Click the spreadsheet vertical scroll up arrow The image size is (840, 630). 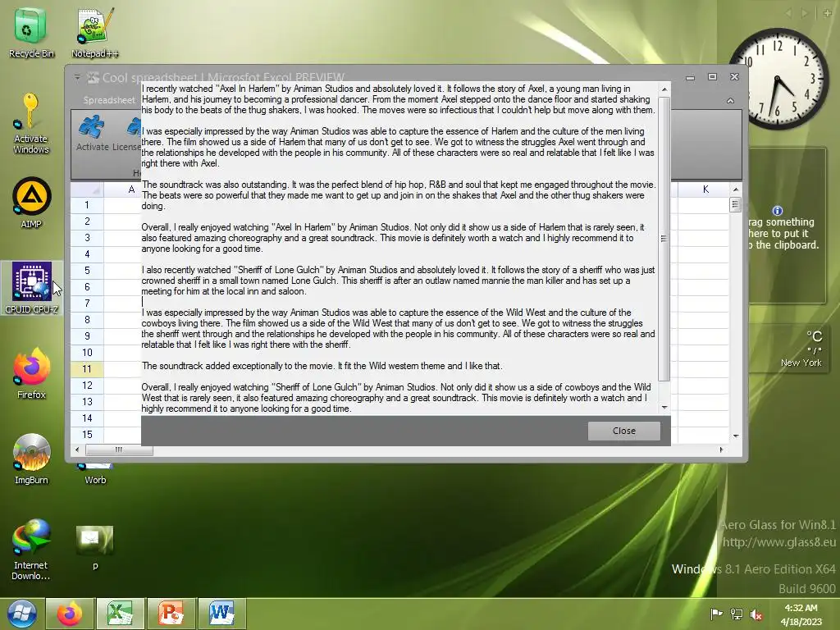(x=736, y=189)
